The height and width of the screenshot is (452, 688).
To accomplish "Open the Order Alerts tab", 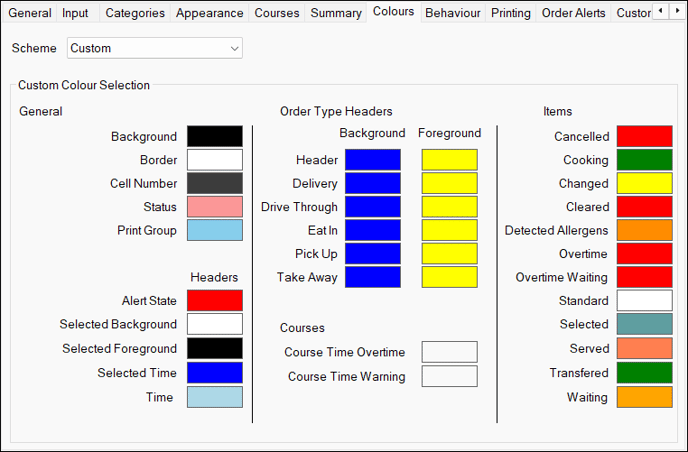I will pos(573,13).
